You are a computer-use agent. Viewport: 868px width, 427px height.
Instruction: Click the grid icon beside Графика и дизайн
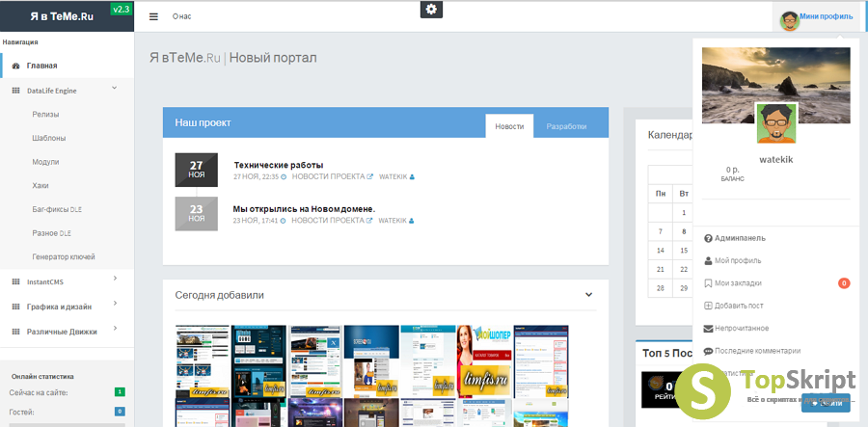click(x=16, y=307)
